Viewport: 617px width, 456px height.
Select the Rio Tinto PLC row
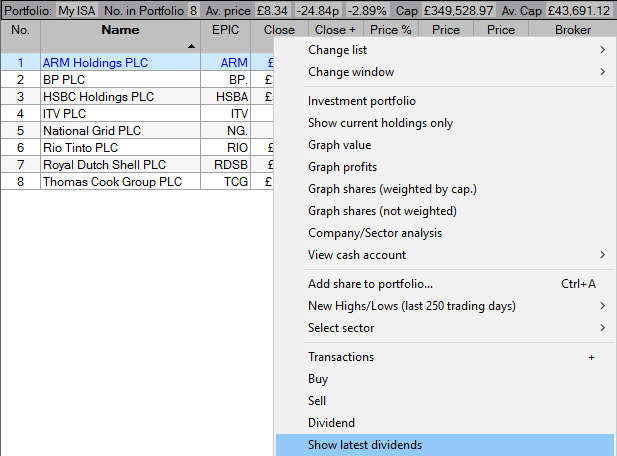(120, 147)
